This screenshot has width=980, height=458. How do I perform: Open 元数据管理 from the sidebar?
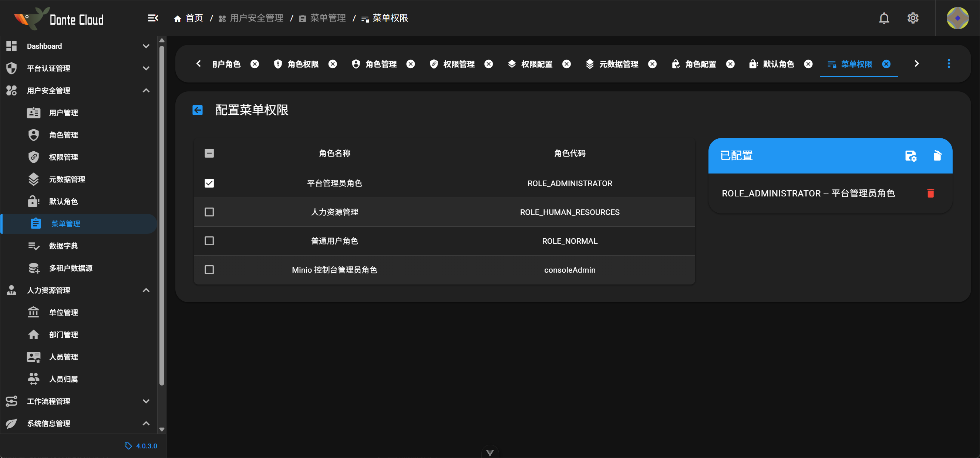coord(67,179)
